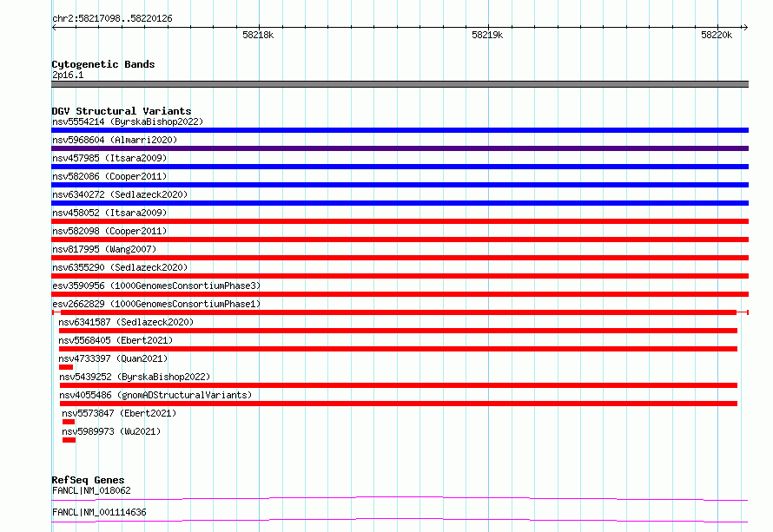This screenshot has height=532, width=773.
Task: Click the nsv6355290 (Sedlazeck2020) label
Action: [x=120, y=267]
